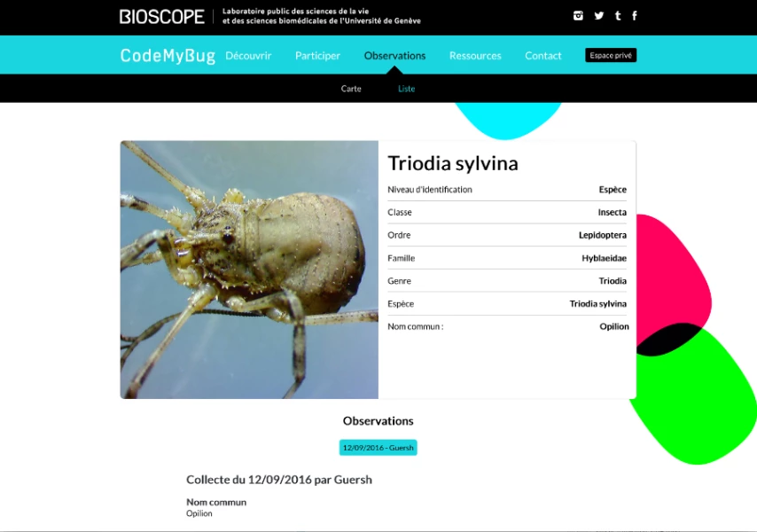Screen dimensions: 757x532
Task: Switch to the Carte view
Action: [x=351, y=89]
